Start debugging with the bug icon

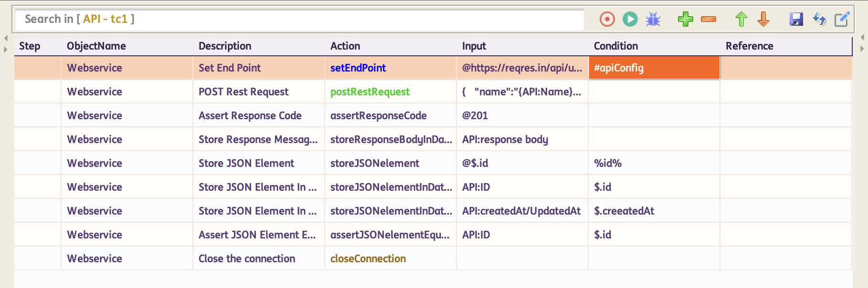(653, 19)
